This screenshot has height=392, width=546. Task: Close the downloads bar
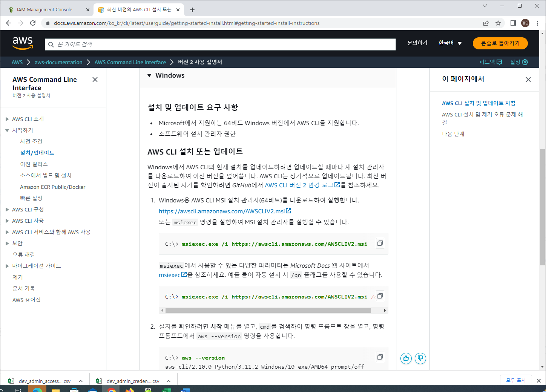coord(539,381)
